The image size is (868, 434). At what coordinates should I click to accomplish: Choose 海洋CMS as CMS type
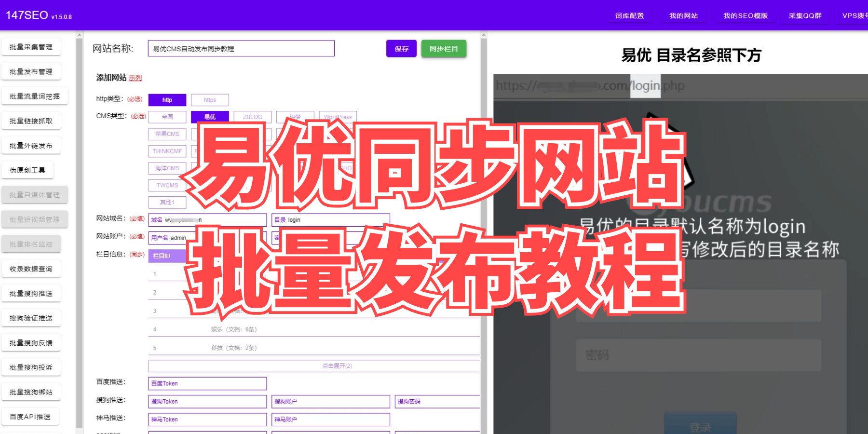point(167,168)
